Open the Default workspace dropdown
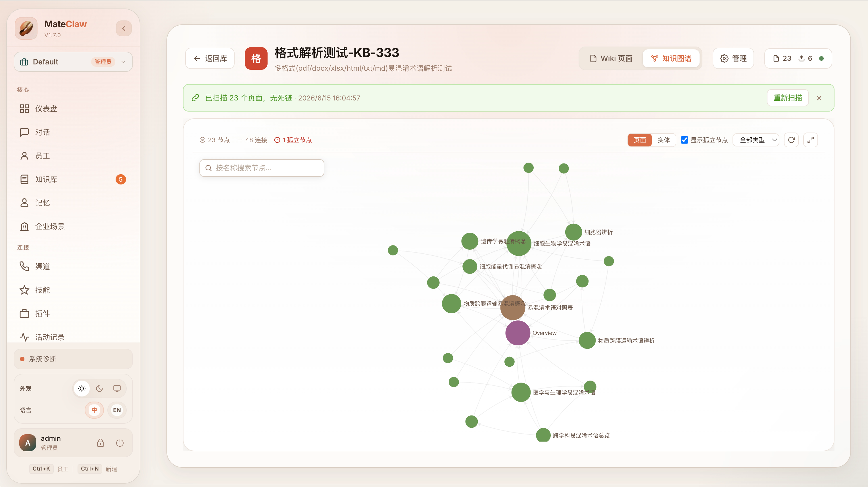This screenshot has height=487, width=868. (73, 62)
